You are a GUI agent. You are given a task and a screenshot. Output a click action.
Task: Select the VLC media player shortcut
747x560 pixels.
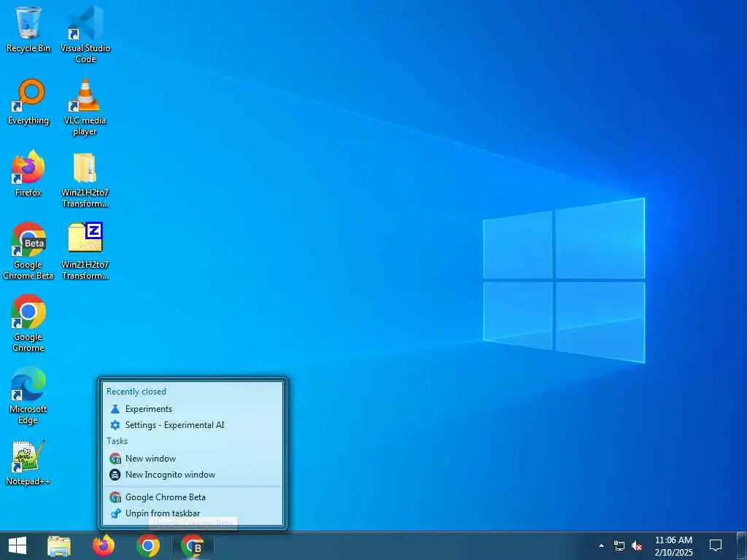tap(85, 107)
